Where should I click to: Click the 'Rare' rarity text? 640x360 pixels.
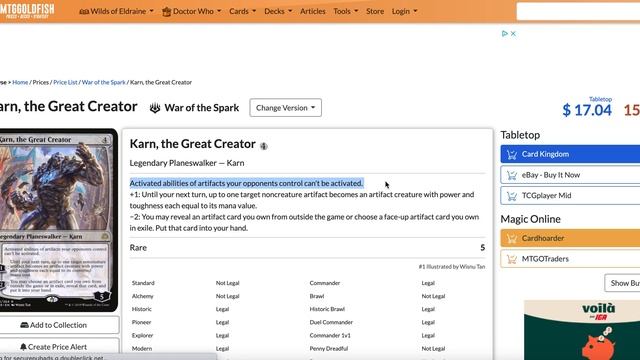click(138, 248)
